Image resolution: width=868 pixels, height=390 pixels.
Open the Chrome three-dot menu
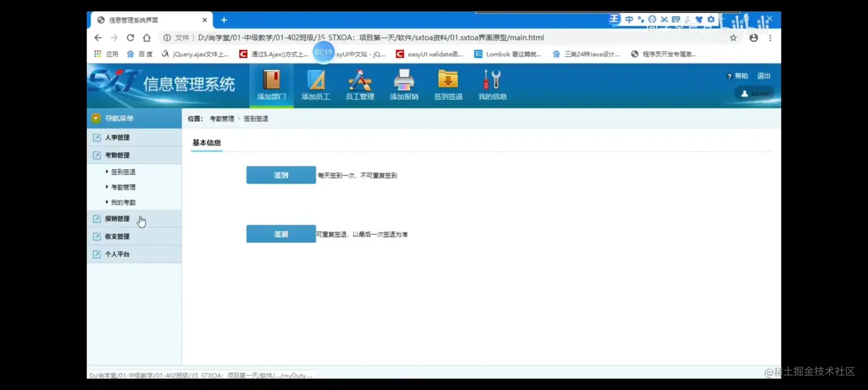tap(770, 38)
